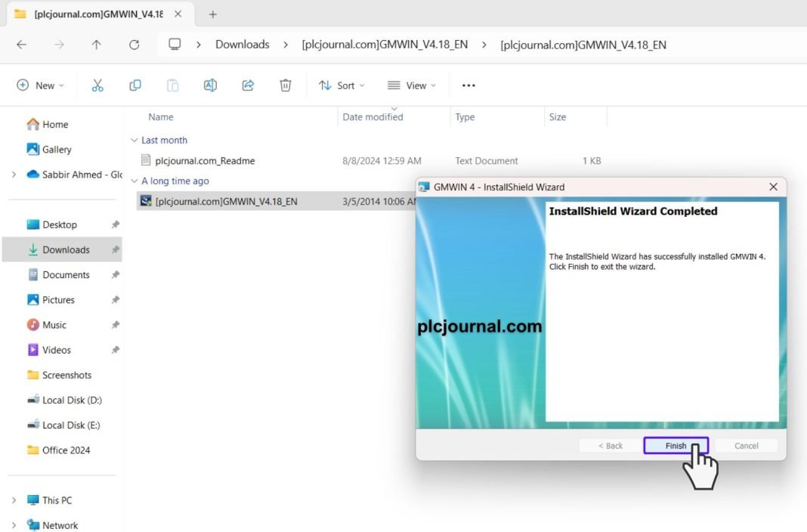Click Finish in InstallShield Wizard
Screen dimensions: 807x532
[676, 446]
